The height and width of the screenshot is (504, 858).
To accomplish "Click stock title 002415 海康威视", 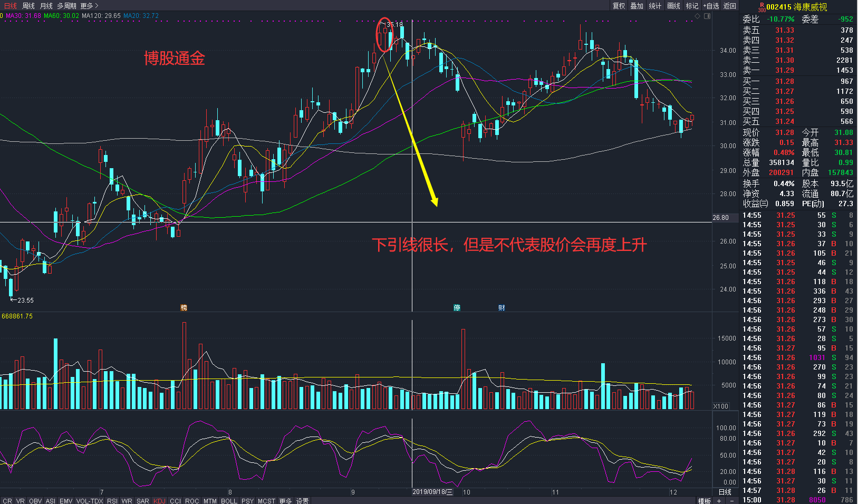I will [797, 7].
